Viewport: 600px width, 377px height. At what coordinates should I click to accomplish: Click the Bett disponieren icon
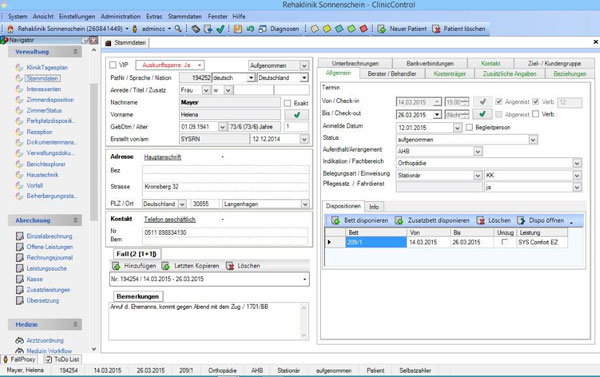336,220
